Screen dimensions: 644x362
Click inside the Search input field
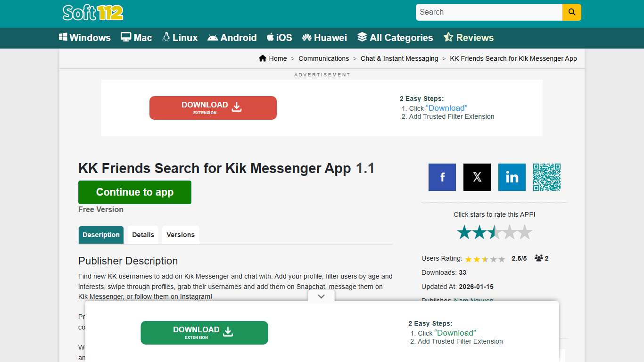coord(488,12)
